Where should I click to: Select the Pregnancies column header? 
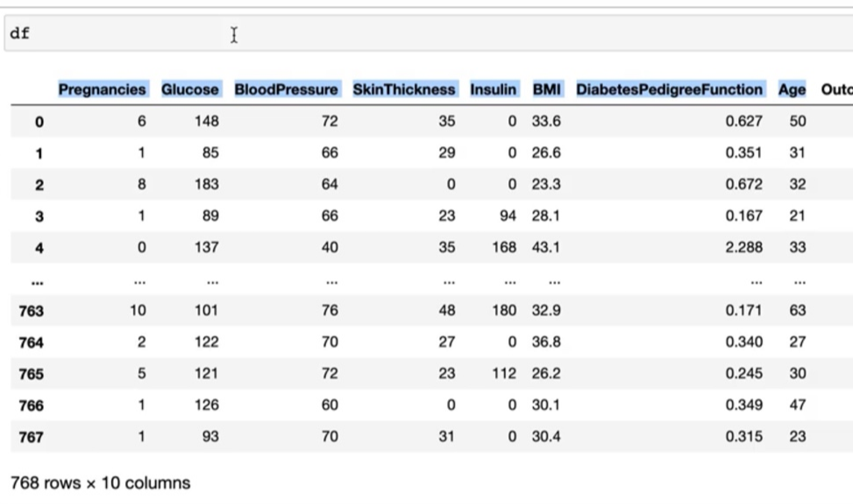point(103,89)
